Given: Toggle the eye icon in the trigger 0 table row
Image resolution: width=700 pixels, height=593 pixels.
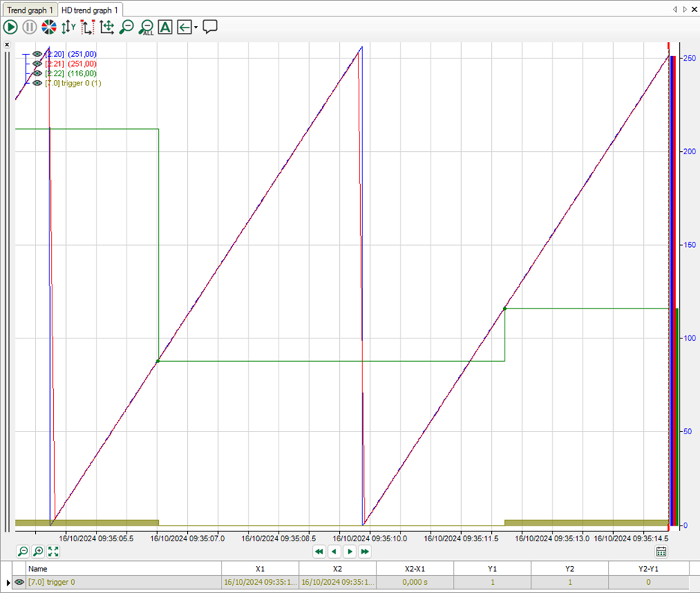Looking at the screenshot, I should pos(19,582).
